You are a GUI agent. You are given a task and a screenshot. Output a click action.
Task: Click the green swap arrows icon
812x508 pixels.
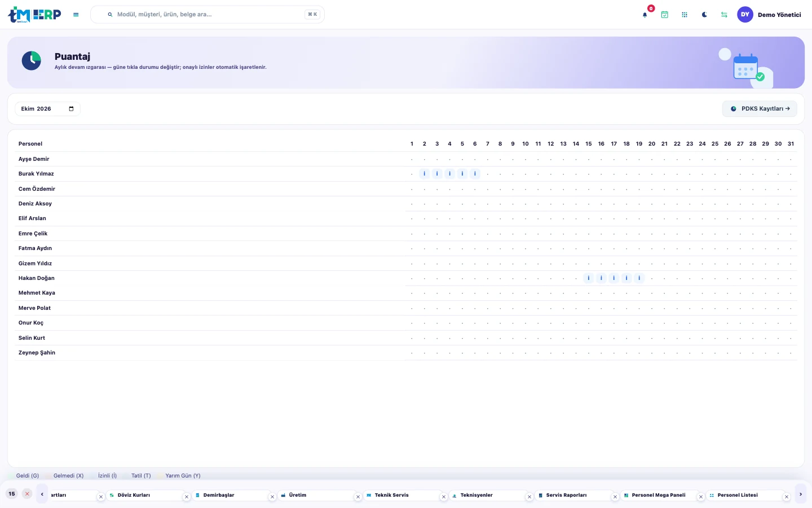[x=724, y=15]
